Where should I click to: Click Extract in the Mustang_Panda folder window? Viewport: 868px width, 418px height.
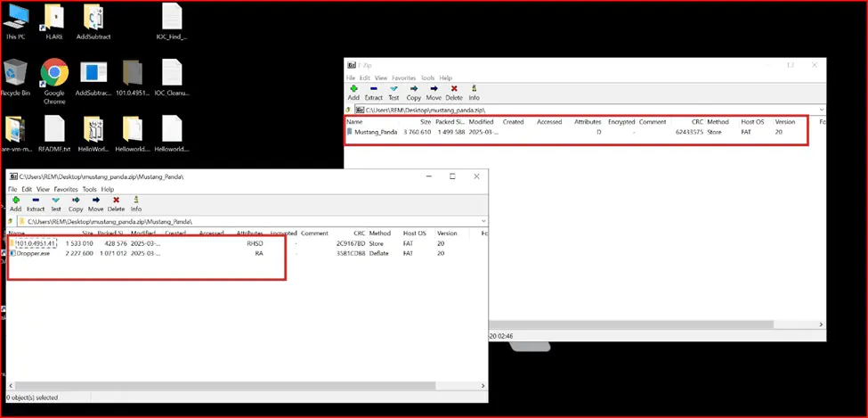click(36, 204)
